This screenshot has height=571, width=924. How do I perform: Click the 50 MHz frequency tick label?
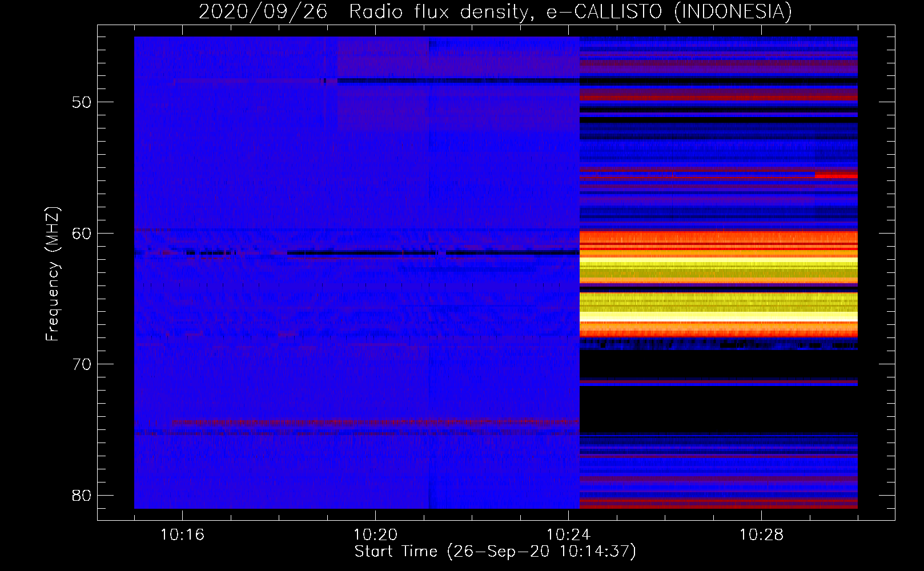tap(82, 102)
